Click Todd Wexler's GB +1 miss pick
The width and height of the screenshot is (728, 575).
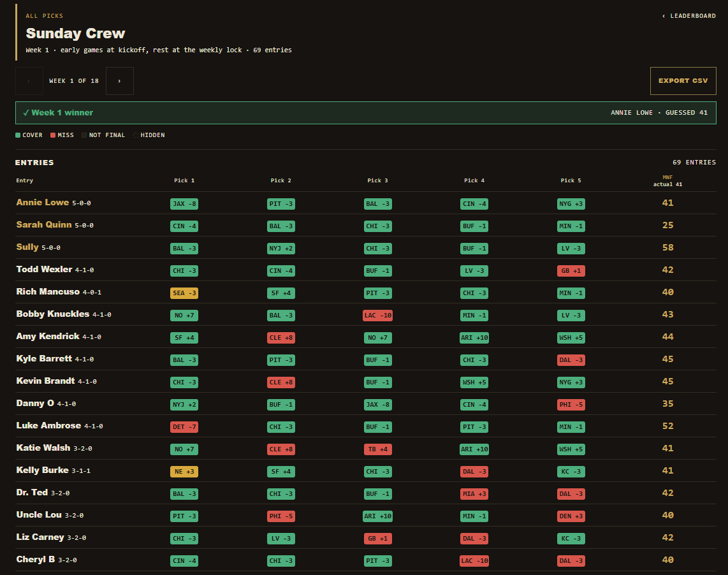(571, 271)
